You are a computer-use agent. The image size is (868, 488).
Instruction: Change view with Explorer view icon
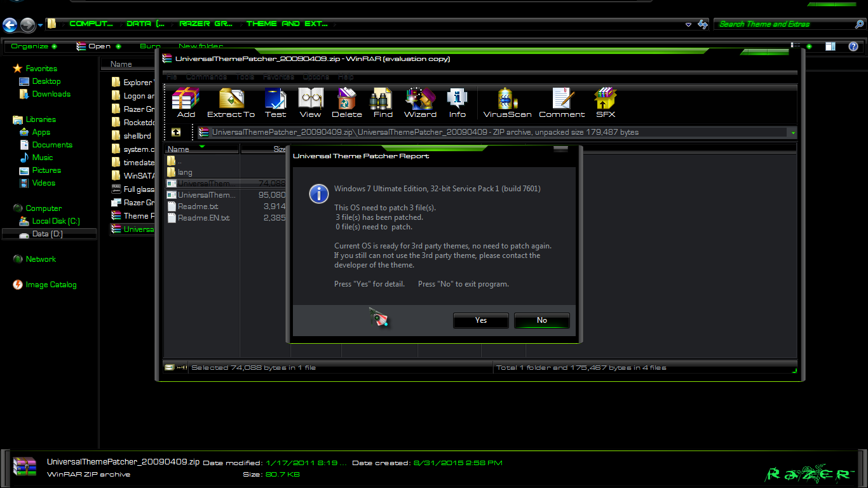[796, 46]
